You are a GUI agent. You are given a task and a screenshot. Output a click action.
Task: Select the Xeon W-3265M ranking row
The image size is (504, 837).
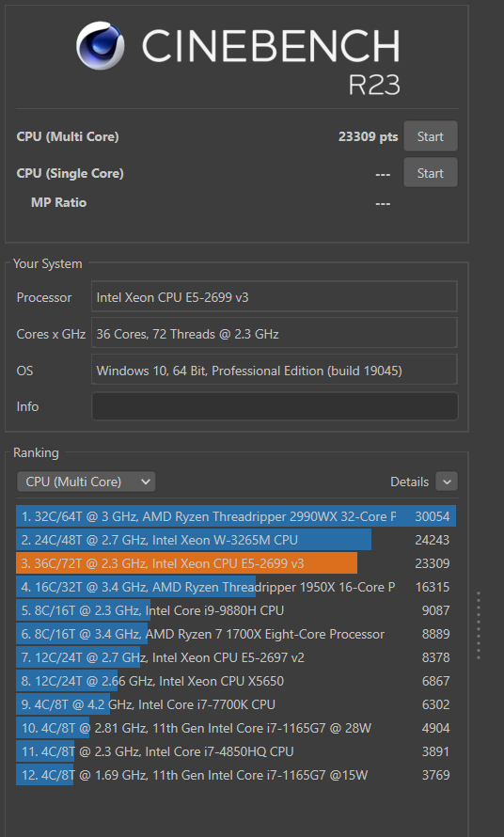[x=236, y=540]
